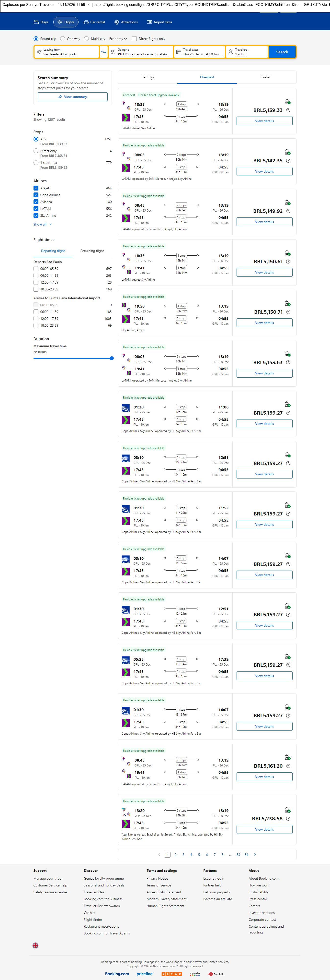This screenshot has width=330, height=980.
Task: Click the price info icon beside BRL5,139.33
Action: pos(288,110)
